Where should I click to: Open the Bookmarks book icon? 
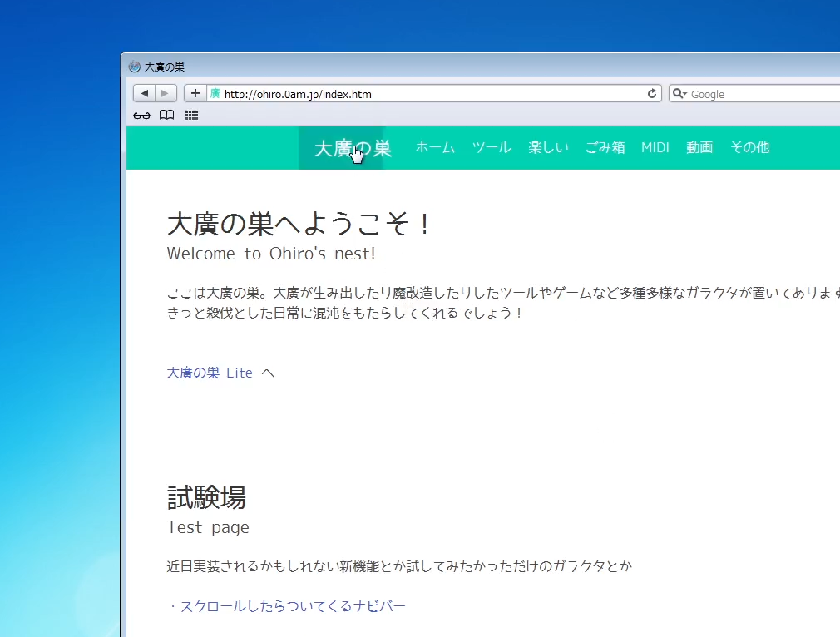(x=166, y=116)
